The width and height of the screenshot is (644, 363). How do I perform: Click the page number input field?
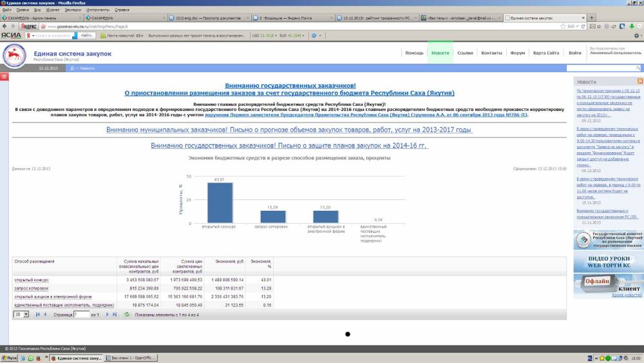pyautogui.click(x=81, y=314)
